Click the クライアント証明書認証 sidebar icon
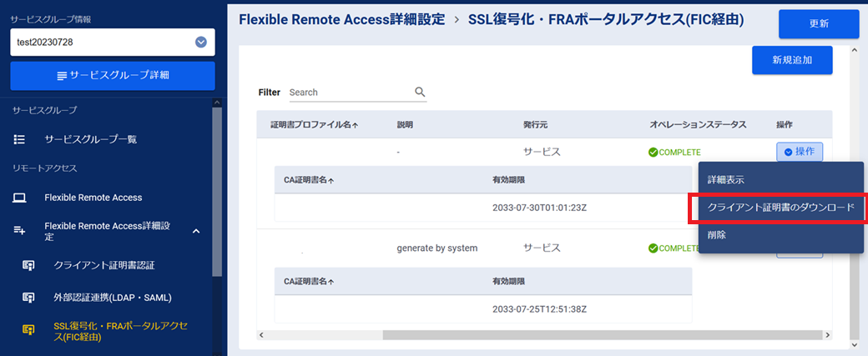 point(28,265)
